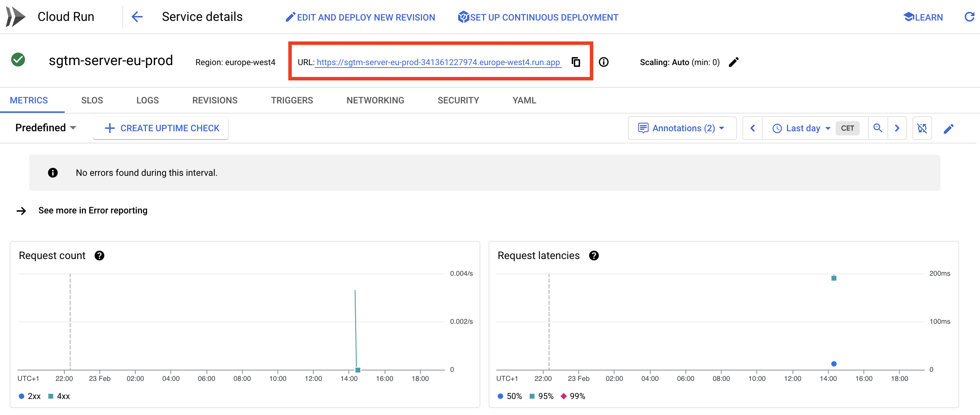Select the LOGS tab
Screen dimensions: 980x415
click(147, 100)
